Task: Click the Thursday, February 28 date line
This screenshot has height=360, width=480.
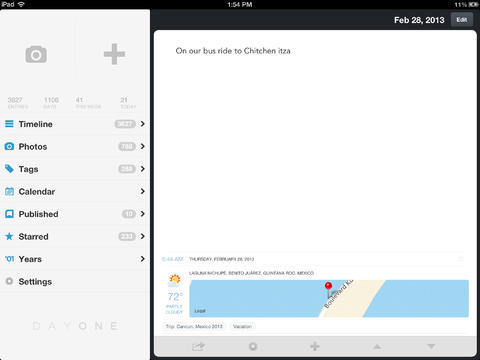Action: pos(222,259)
